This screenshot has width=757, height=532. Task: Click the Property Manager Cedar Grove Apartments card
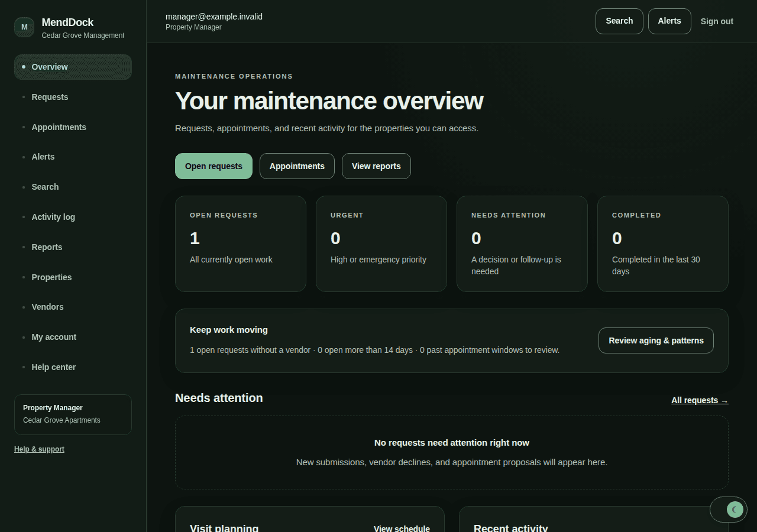(73, 414)
